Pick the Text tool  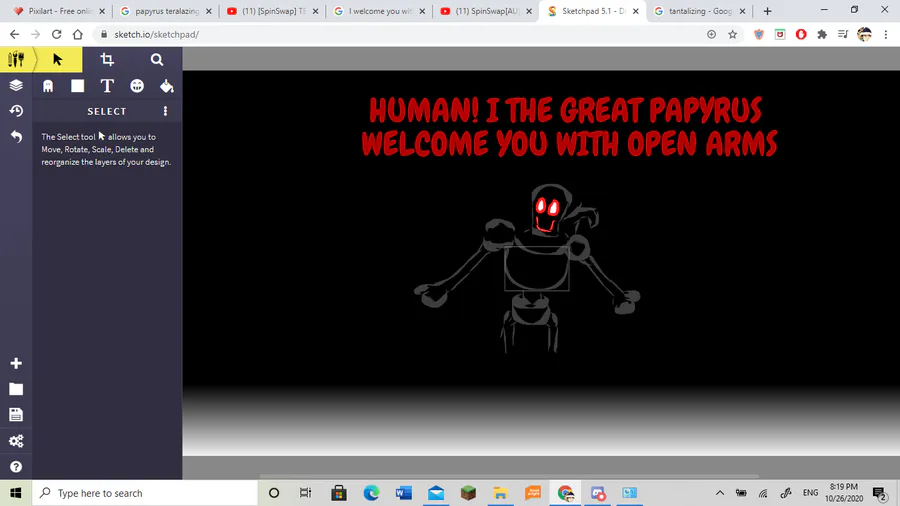click(x=107, y=86)
